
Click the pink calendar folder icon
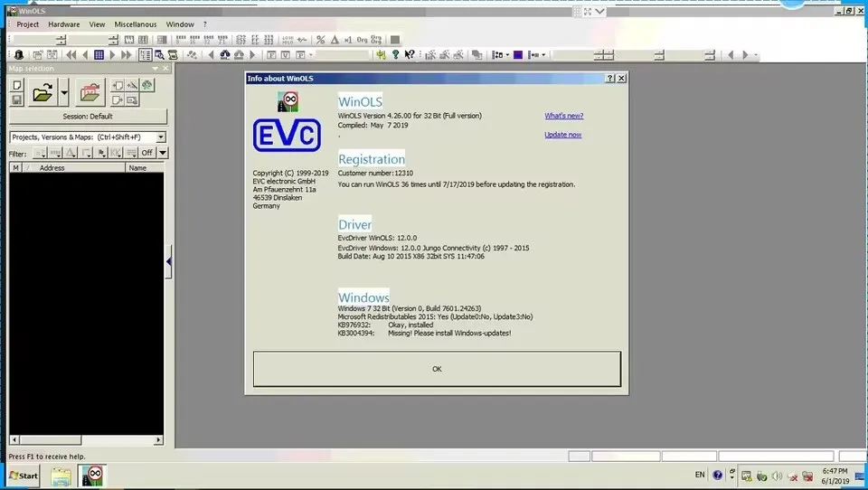pos(90,92)
